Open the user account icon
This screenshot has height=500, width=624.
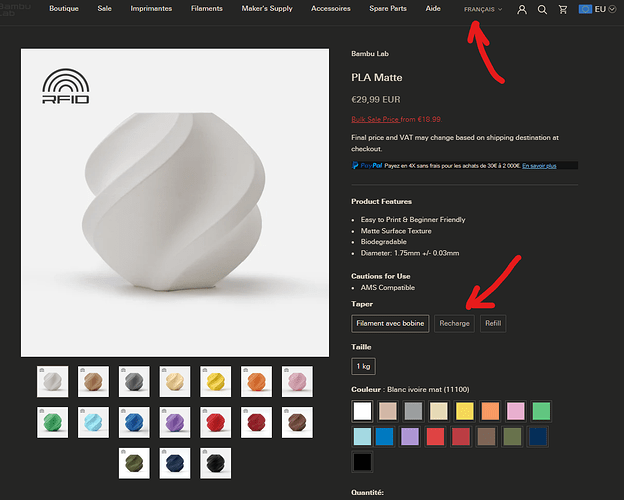coord(522,10)
